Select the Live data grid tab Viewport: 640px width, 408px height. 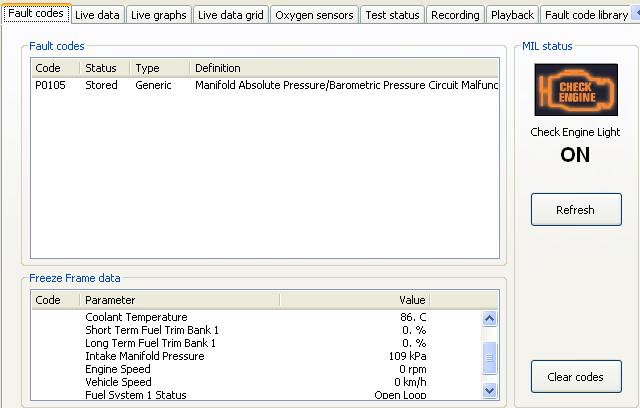click(230, 15)
